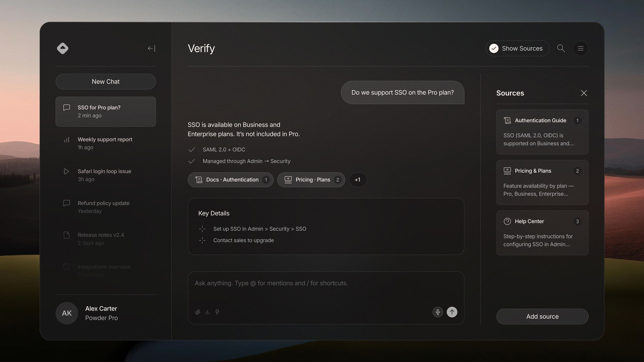Open the Docs · Authentication citation chip
644x362 pixels.
230,180
